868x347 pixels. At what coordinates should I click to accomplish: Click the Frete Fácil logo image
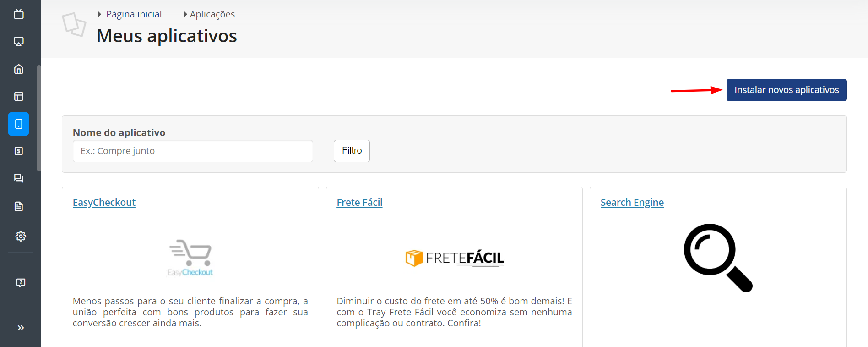tap(454, 258)
